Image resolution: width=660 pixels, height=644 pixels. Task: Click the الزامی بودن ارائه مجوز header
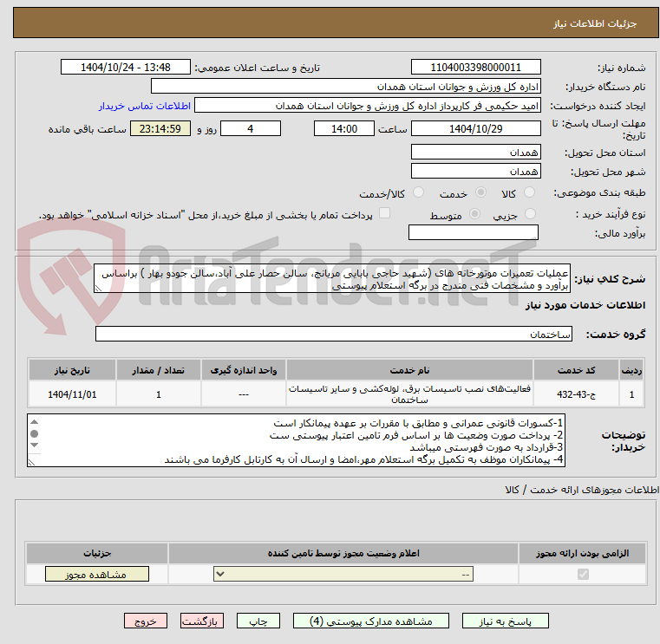pyautogui.click(x=583, y=553)
